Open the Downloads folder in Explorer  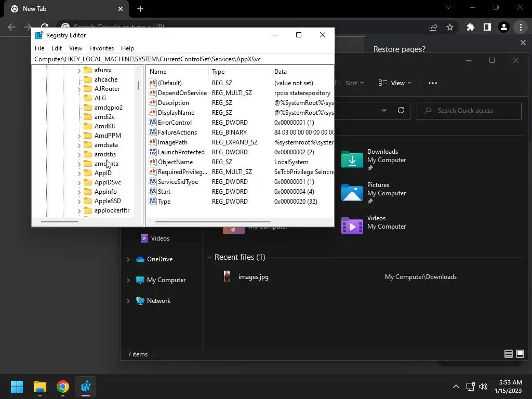click(x=374, y=159)
